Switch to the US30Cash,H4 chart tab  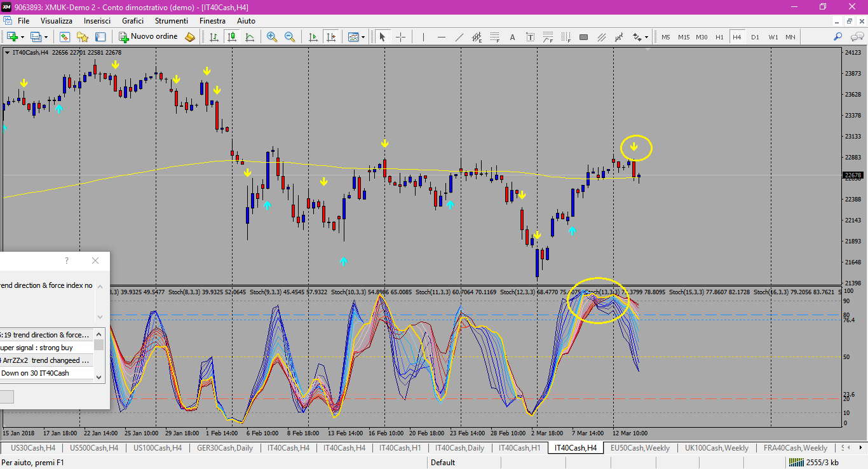(33, 448)
